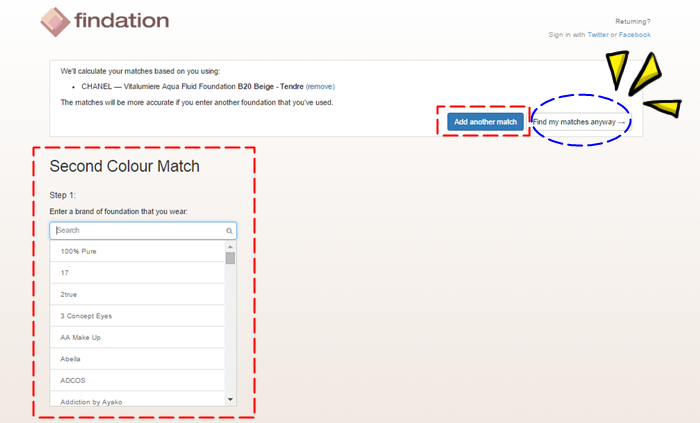Select 100% Pure from the brand list
The width and height of the screenshot is (700, 423).
point(137,251)
